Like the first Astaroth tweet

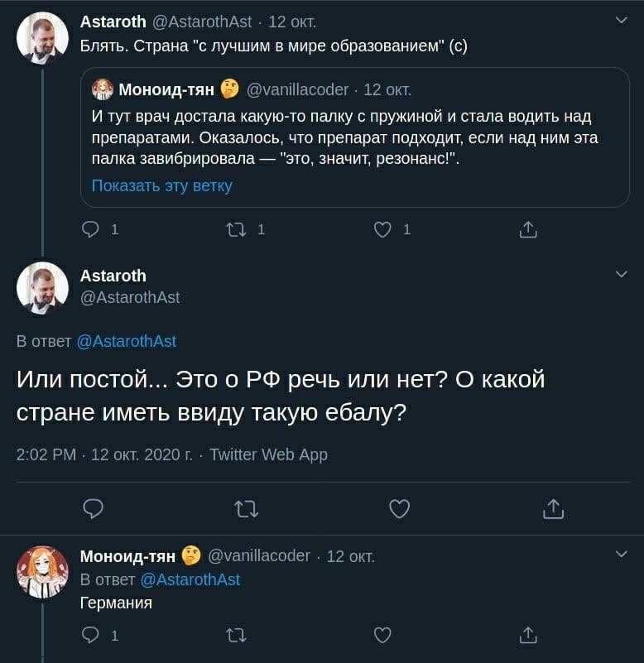click(x=382, y=230)
